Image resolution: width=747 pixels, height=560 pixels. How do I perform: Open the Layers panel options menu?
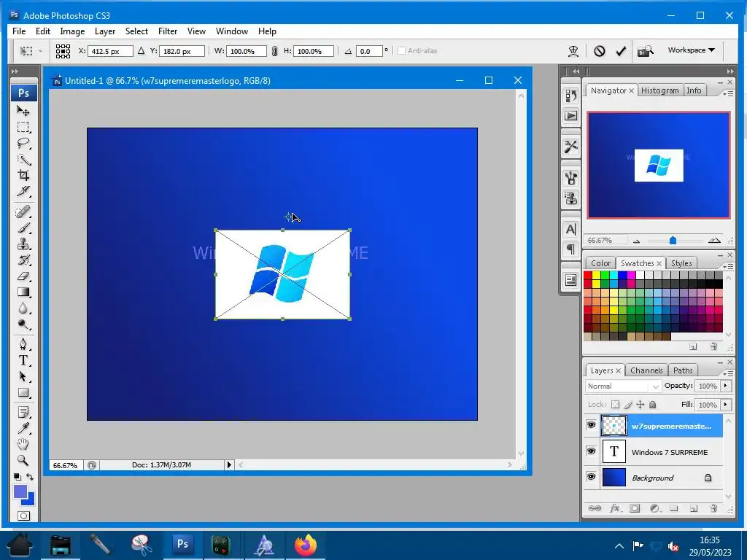727,374
